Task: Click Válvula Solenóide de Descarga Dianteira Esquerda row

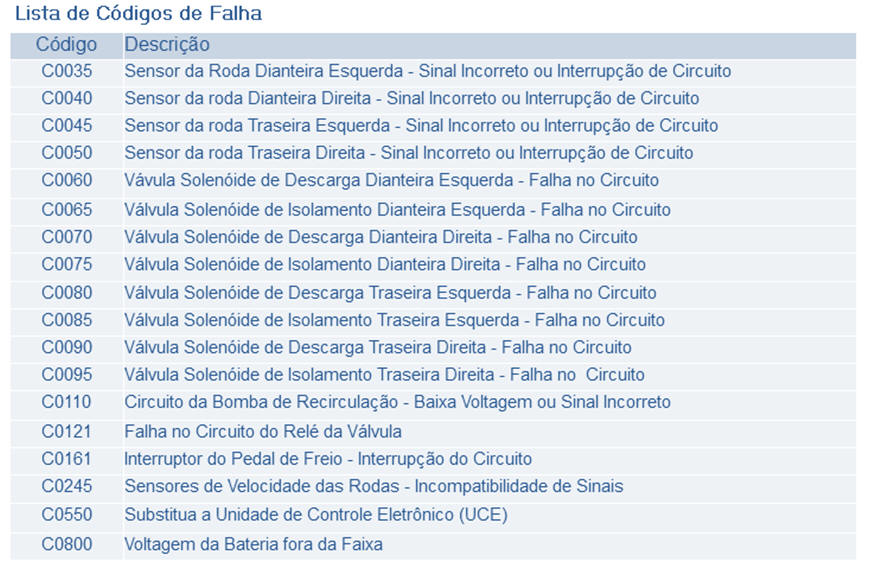Action: pos(391,181)
